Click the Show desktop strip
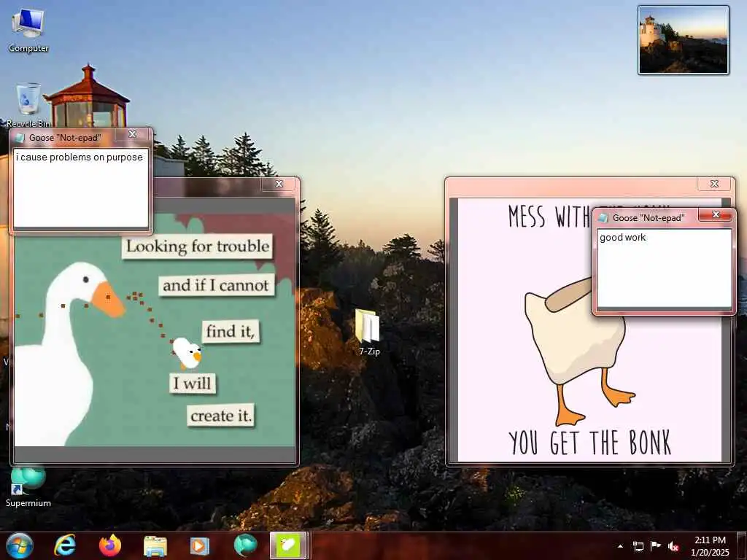Screen dimensions: 747x560 (742, 546)
